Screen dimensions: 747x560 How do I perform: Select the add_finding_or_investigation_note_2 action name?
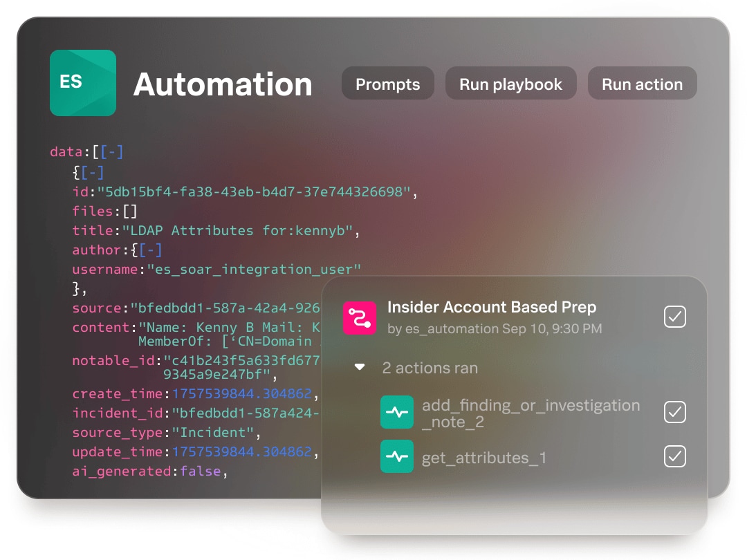point(531,413)
